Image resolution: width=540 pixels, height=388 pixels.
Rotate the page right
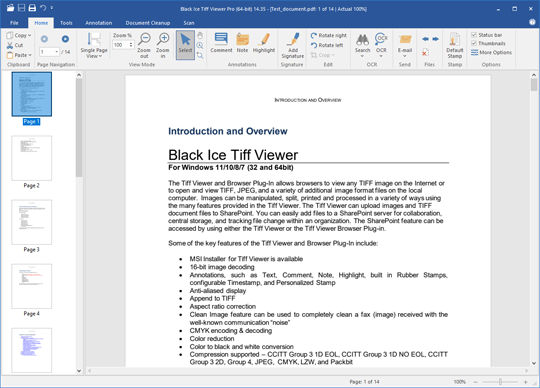tap(329, 35)
